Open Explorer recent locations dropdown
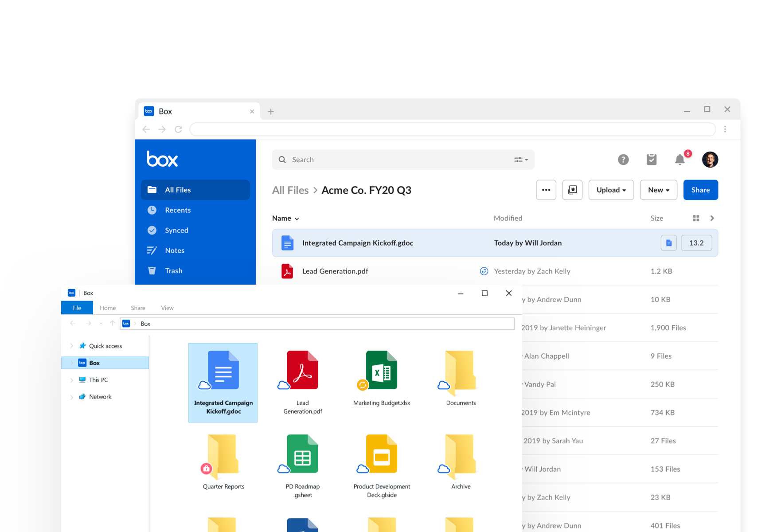The height and width of the screenshot is (532, 781). click(x=101, y=324)
